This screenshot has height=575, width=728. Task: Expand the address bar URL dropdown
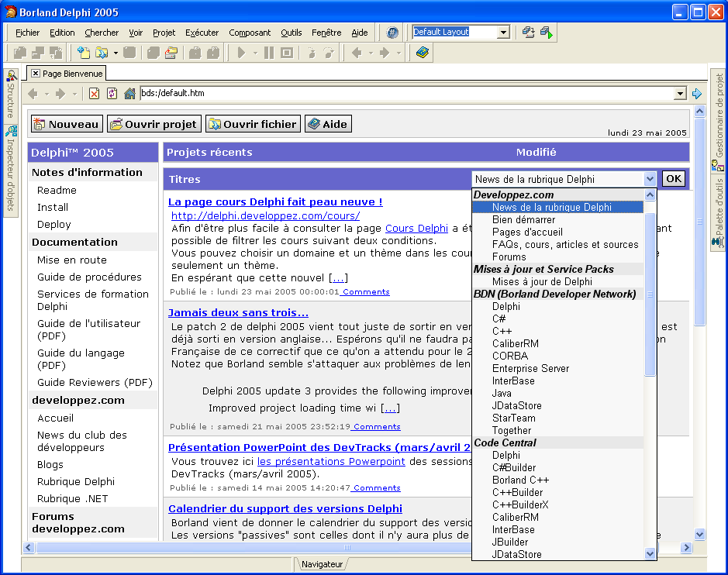(x=681, y=94)
